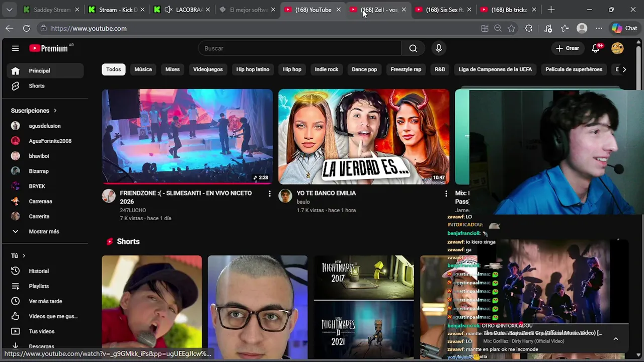
Task: Select the Freestyle rap chip
Action: 406,69
